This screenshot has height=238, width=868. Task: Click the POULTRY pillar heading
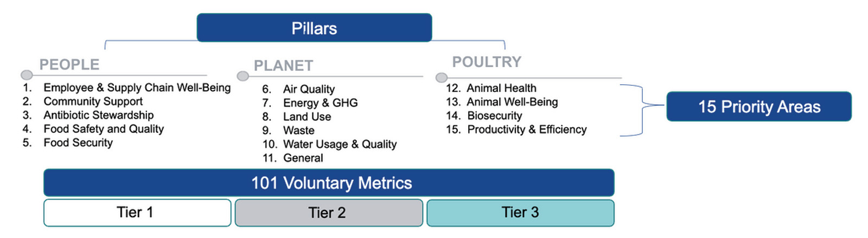coord(487,62)
